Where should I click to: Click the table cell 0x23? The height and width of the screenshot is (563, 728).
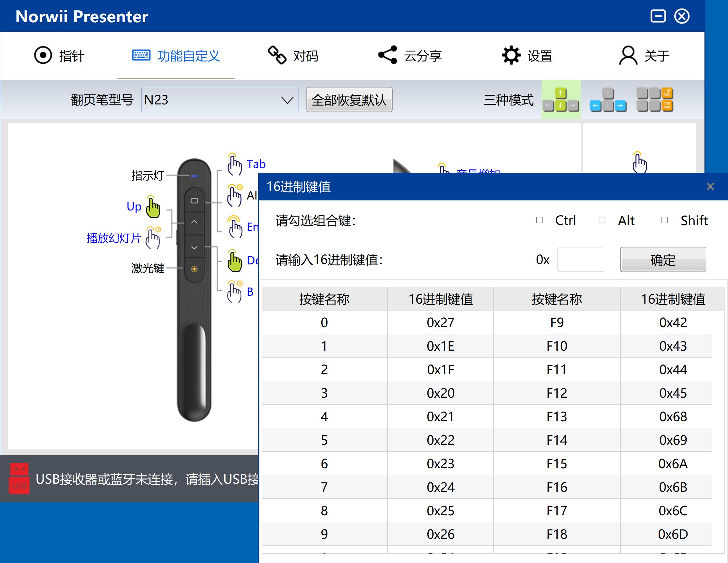click(x=441, y=463)
